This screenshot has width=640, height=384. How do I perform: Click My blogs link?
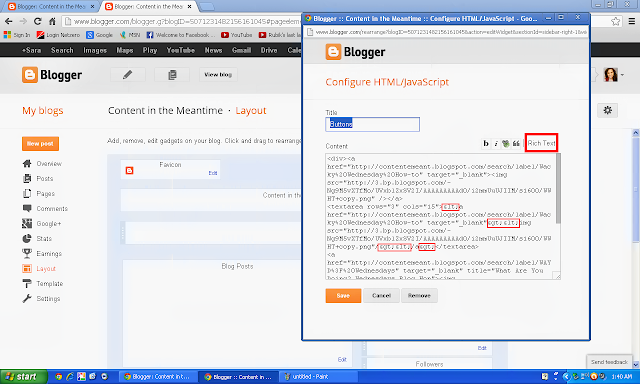pos(43,111)
